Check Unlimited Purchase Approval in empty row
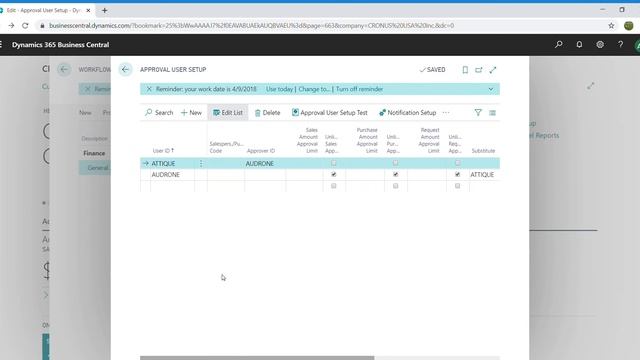The width and height of the screenshot is (640, 360). tap(395, 186)
